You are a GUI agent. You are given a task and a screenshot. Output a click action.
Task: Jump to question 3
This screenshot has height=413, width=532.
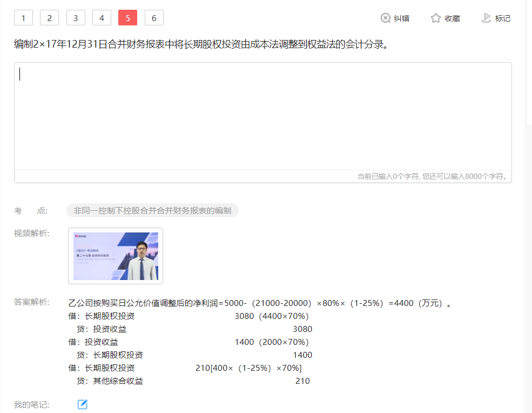76,18
